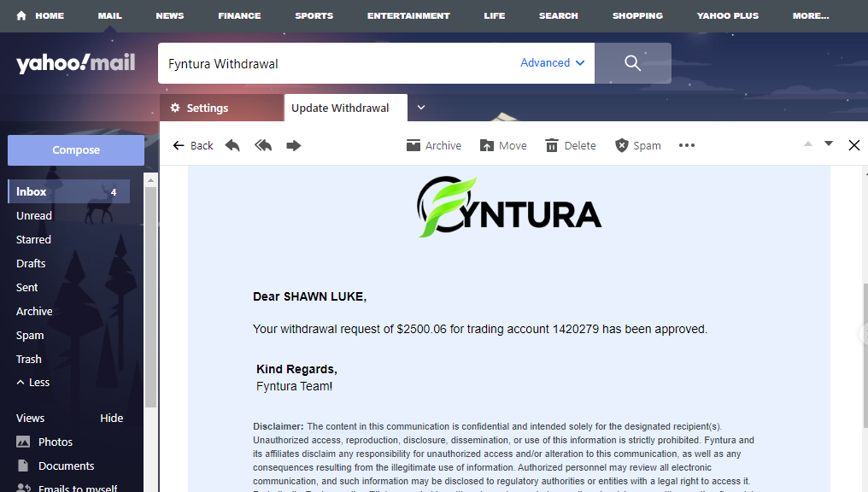Open more actions three-dot menu
Screen dimensions: 868x492
(x=686, y=145)
